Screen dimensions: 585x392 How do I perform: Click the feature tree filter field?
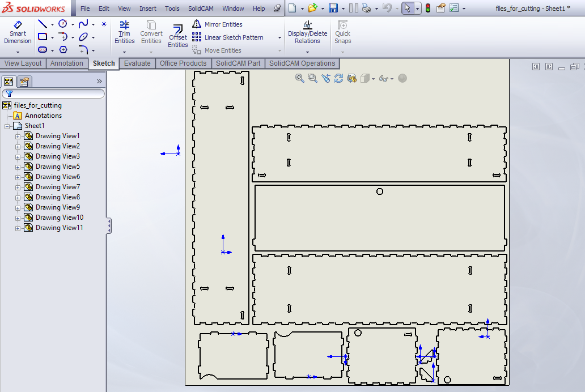tap(53, 93)
